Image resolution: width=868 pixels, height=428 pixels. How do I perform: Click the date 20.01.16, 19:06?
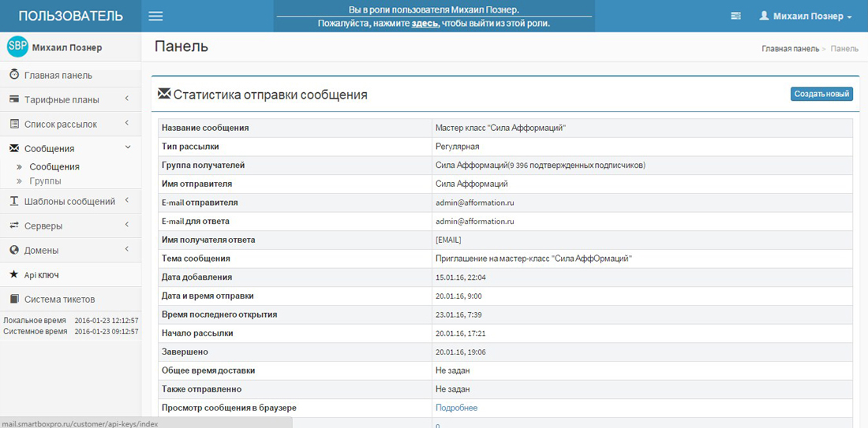(461, 352)
